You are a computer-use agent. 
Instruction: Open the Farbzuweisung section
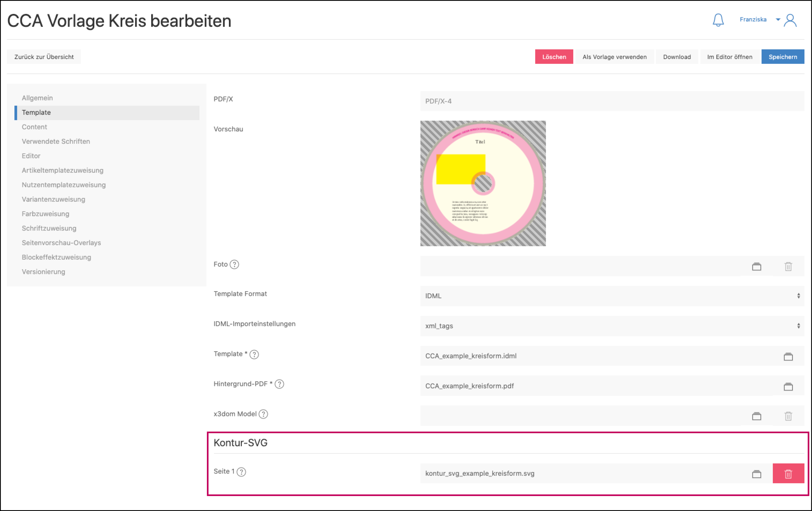pyautogui.click(x=46, y=214)
